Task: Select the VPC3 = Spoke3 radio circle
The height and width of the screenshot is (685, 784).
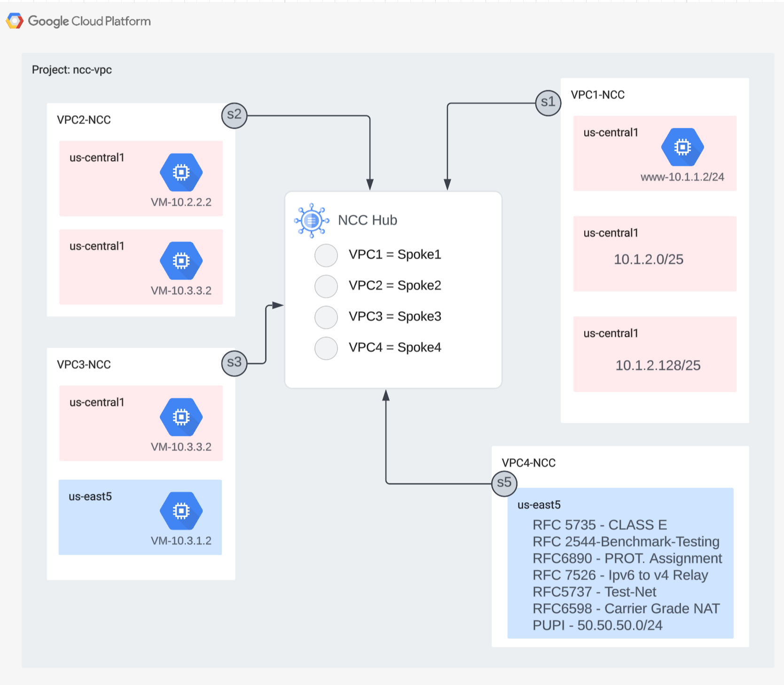Action: [x=326, y=317]
